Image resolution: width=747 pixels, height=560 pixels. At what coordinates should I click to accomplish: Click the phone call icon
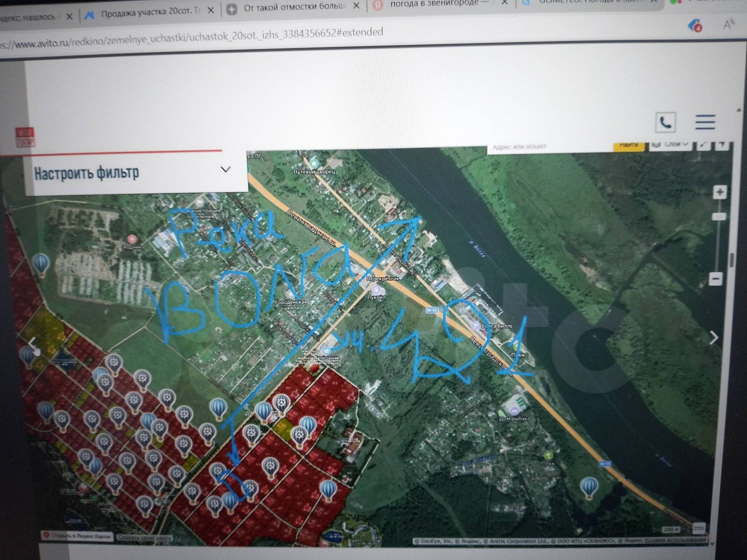(665, 122)
